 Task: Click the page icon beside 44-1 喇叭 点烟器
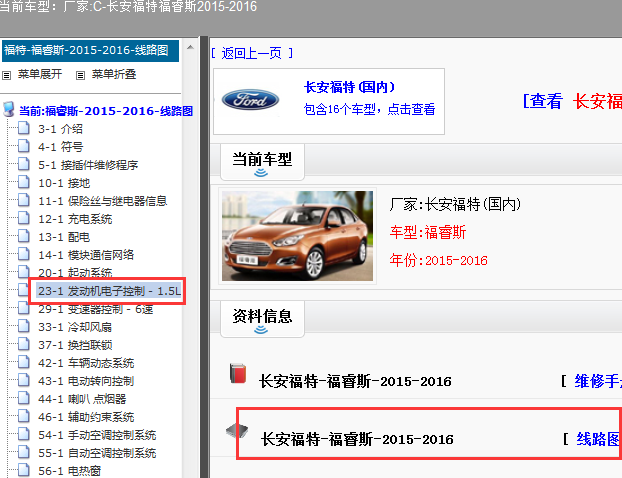point(24,399)
